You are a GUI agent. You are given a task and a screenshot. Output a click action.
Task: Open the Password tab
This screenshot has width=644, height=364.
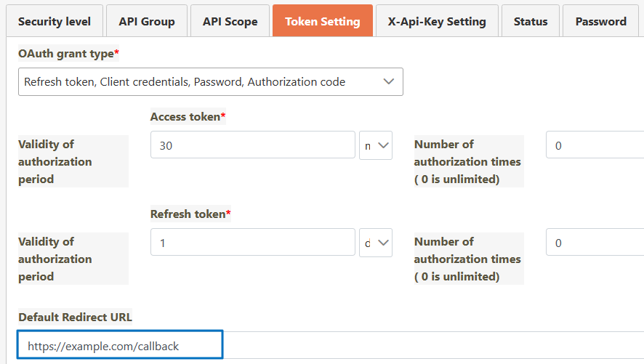[600, 21]
